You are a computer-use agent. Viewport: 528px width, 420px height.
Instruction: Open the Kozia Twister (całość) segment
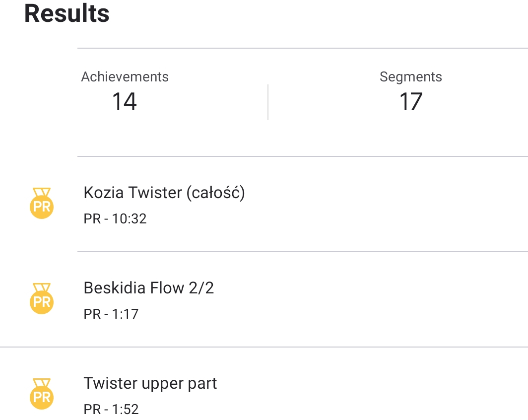coord(164,192)
